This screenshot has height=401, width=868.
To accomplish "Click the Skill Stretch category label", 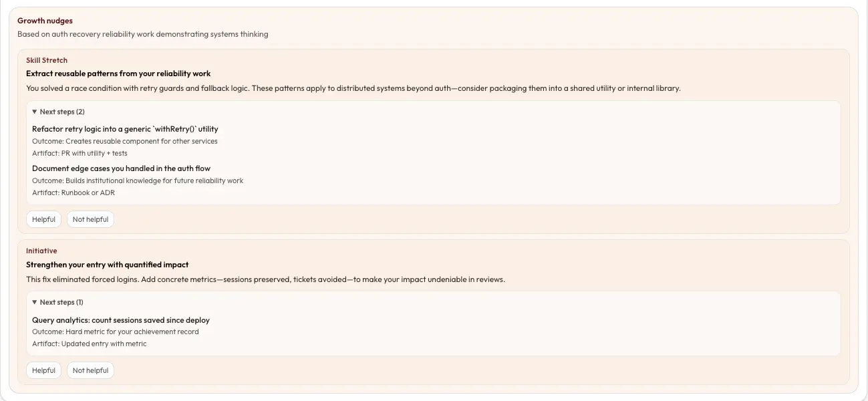I will coord(47,60).
